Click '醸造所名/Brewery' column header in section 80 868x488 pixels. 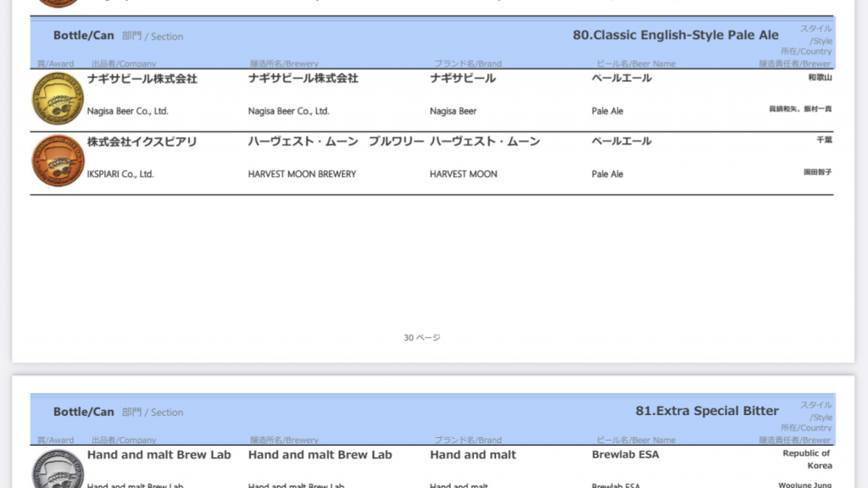point(285,64)
